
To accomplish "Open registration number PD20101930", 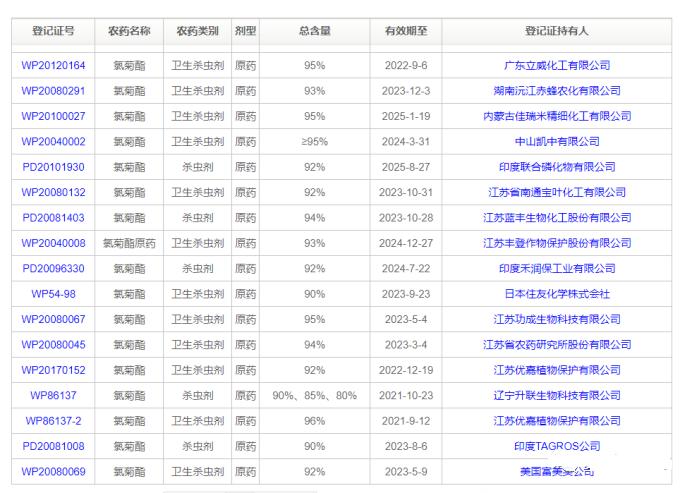I will [x=53, y=167].
